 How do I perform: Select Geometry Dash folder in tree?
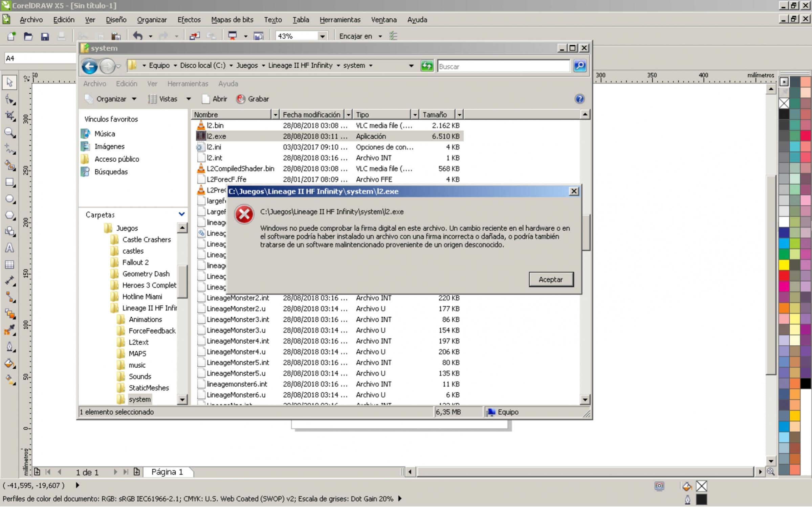(146, 274)
